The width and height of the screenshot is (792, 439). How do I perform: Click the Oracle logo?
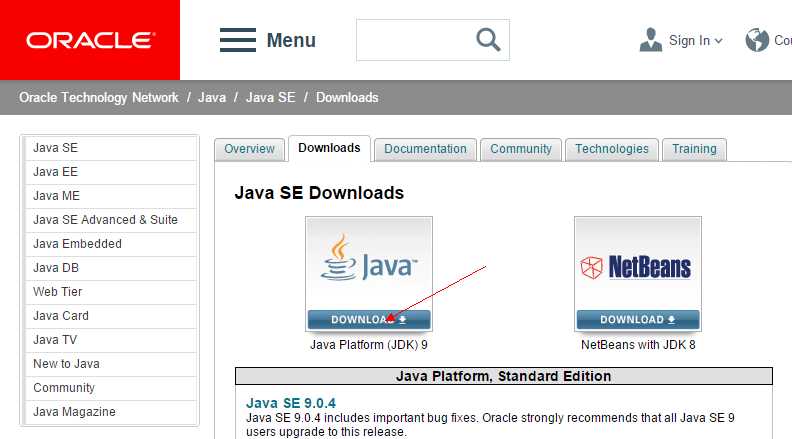tap(90, 40)
